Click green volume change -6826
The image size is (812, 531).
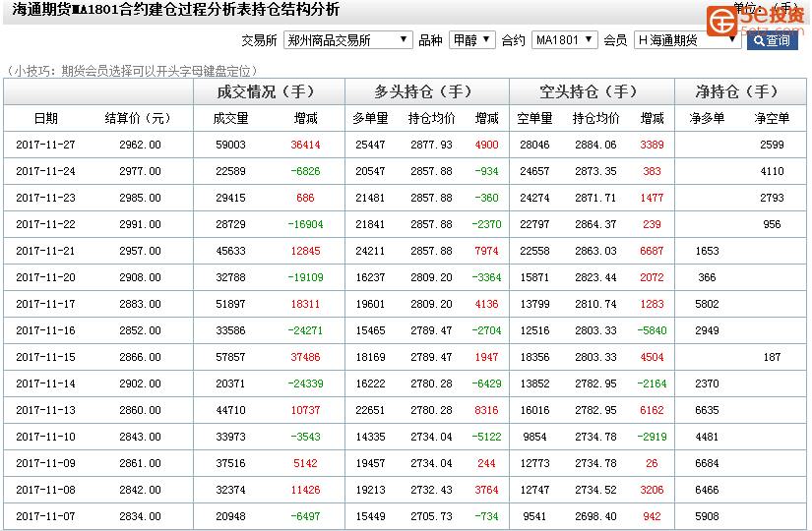[305, 171]
